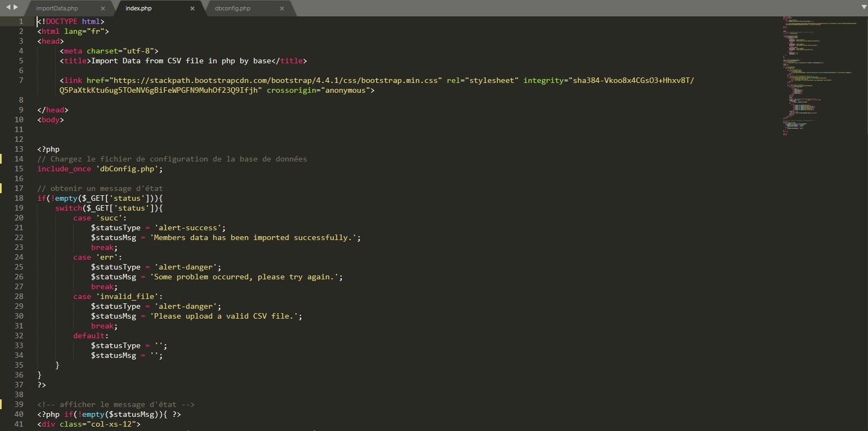
Task: Click the left tab scroll arrow
Action: (8, 7)
